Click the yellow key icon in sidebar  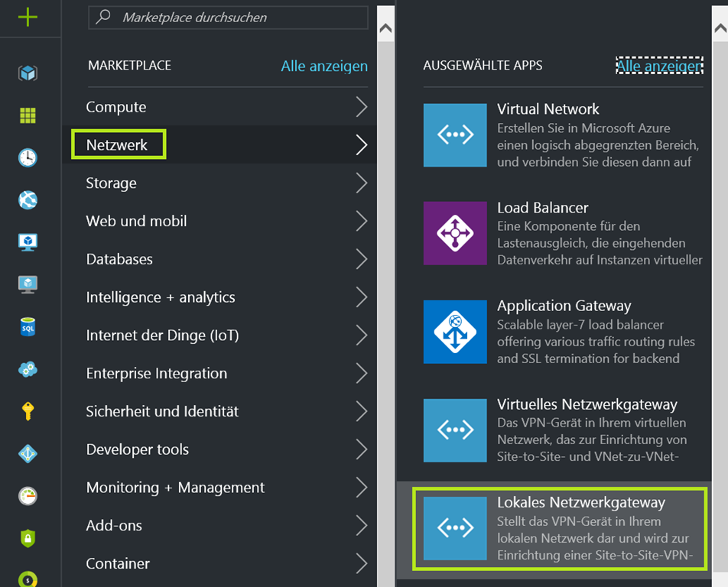28,411
